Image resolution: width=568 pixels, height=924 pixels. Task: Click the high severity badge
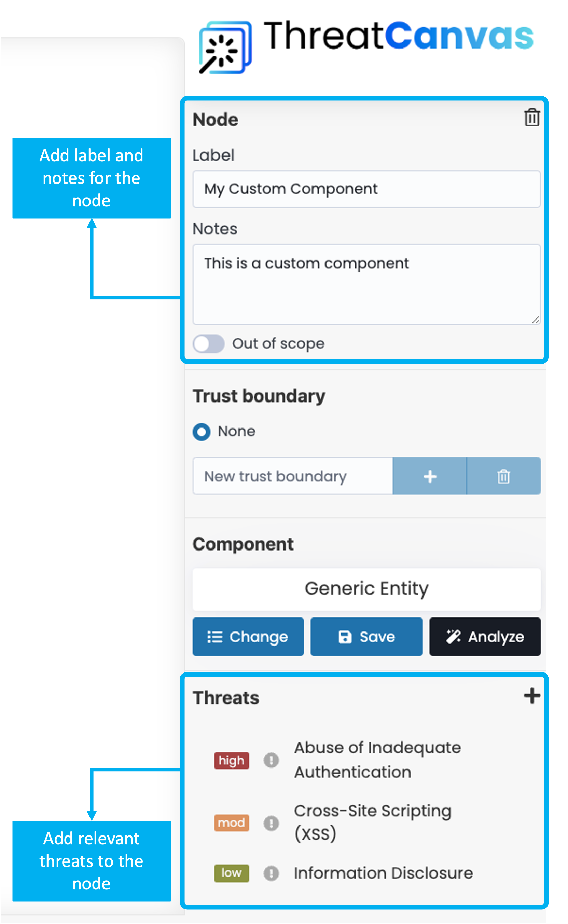[x=232, y=761]
